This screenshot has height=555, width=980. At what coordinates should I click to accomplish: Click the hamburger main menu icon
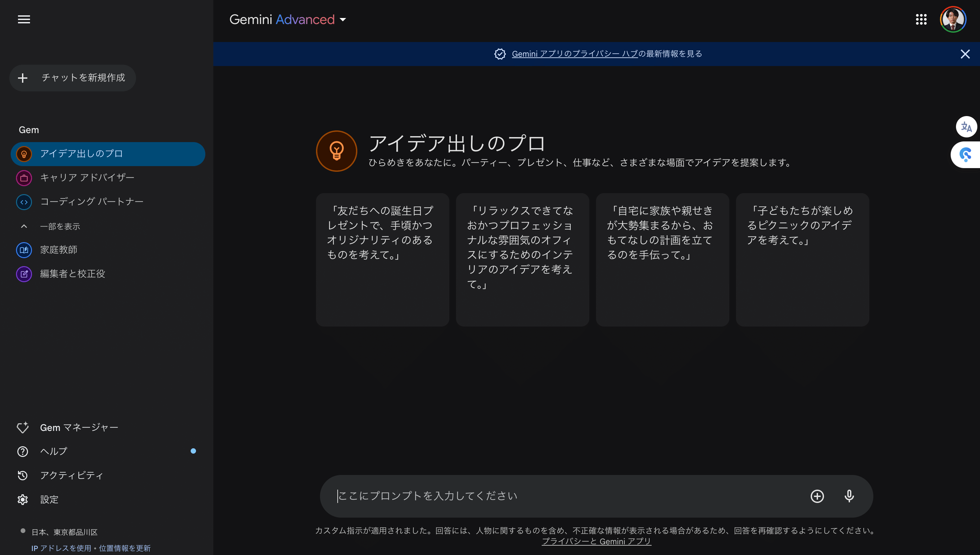[24, 19]
